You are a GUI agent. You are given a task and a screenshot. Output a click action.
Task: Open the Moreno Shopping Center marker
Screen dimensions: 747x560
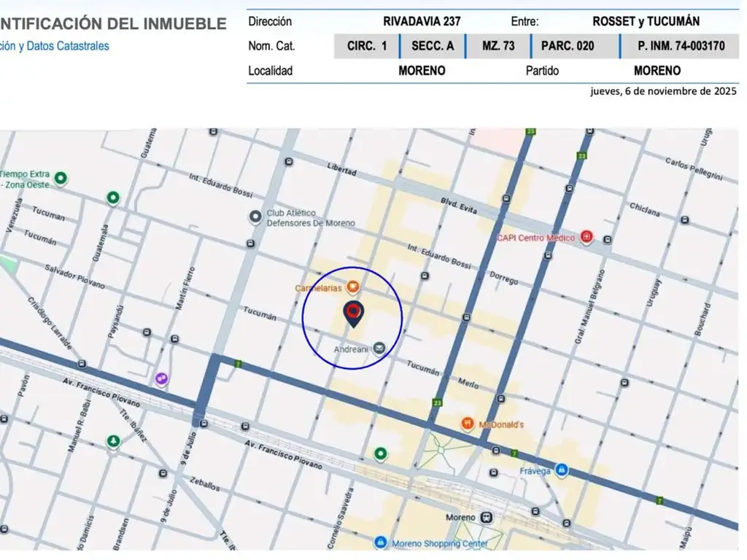click(380, 543)
